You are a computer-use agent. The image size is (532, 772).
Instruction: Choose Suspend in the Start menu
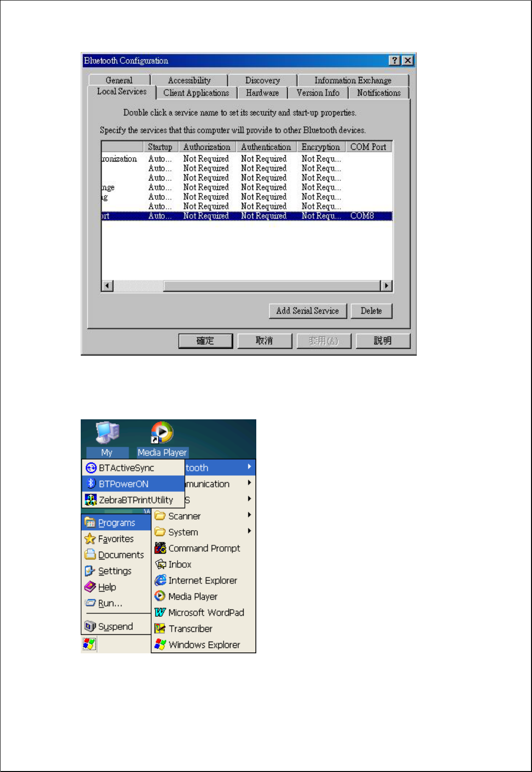pos(116,626)
